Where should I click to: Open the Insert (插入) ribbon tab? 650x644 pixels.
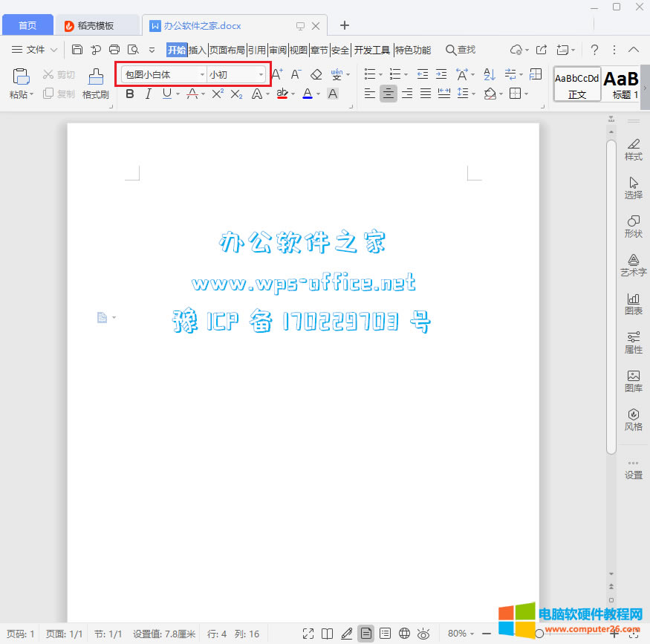(x=198, y=50)
